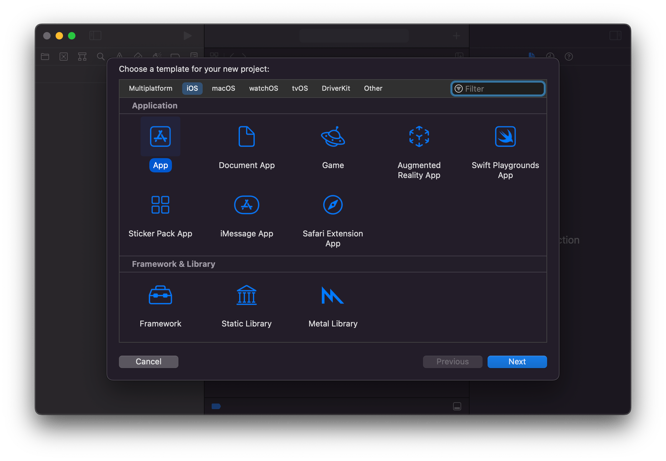Switch to the Other tab
The image size is (666, 461).
point(373,88)
